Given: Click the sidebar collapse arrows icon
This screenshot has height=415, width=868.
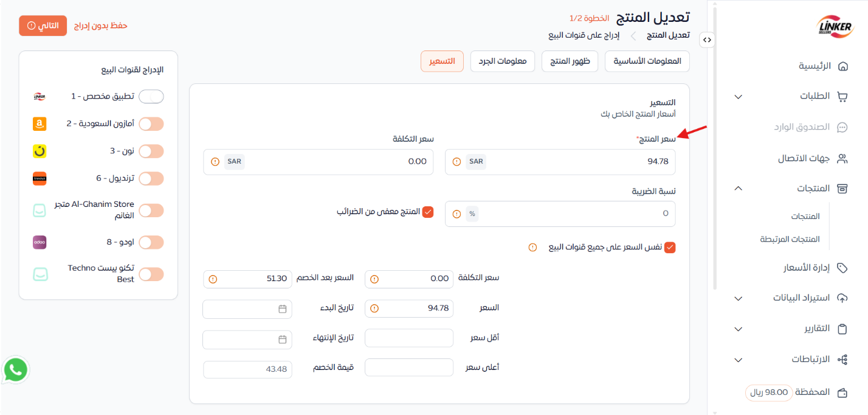Looking at the screenshot, I should tap(707, 40).
